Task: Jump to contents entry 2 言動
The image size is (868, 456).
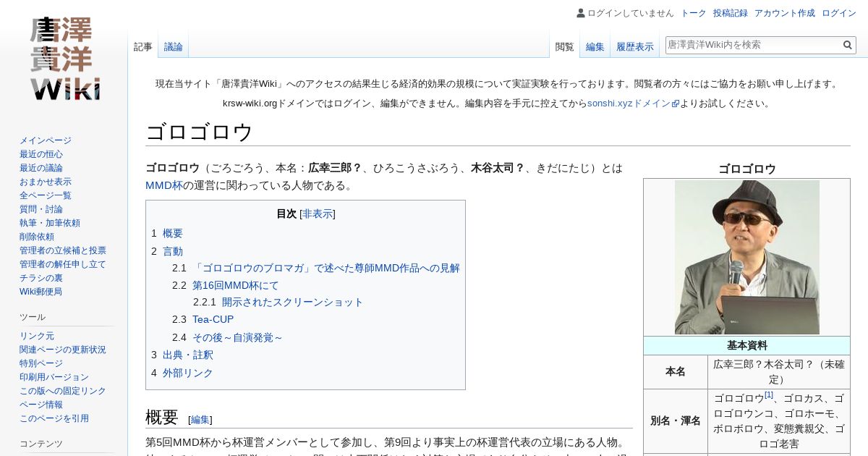Action: pyautogui.click(x=167, y=251)
